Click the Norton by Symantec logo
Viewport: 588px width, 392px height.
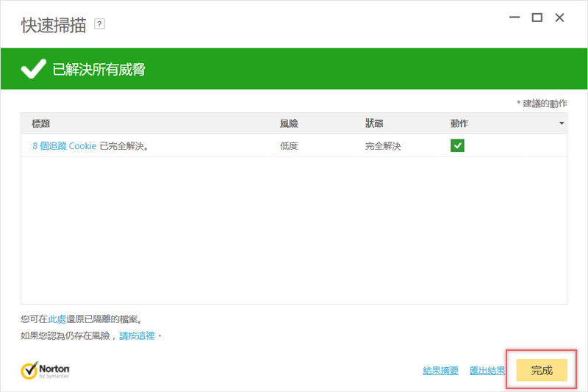(46, 369)
